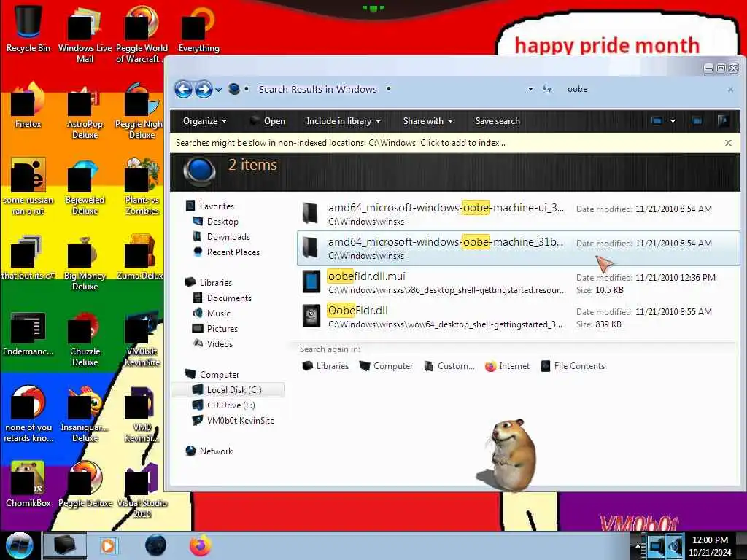Image resolution: width=747 pixels, height=560 pixels.
Task: Open Recycle Bin on the desktop
Action: [x=28, y=28]
